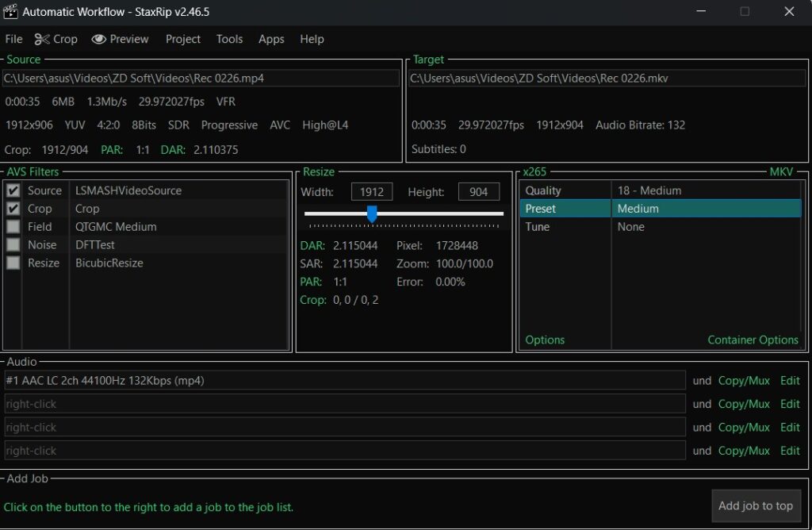Viewport: 812px width, 530px height.
Task: Uncheck the Source filter checkbox
Action: (x=13, y=190)
